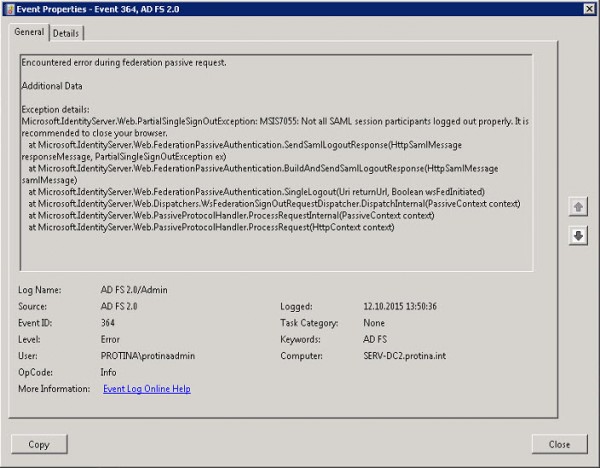600x468 pixels.
Task: Click the 'Computer:' label
Action: (x=302, y=356)
